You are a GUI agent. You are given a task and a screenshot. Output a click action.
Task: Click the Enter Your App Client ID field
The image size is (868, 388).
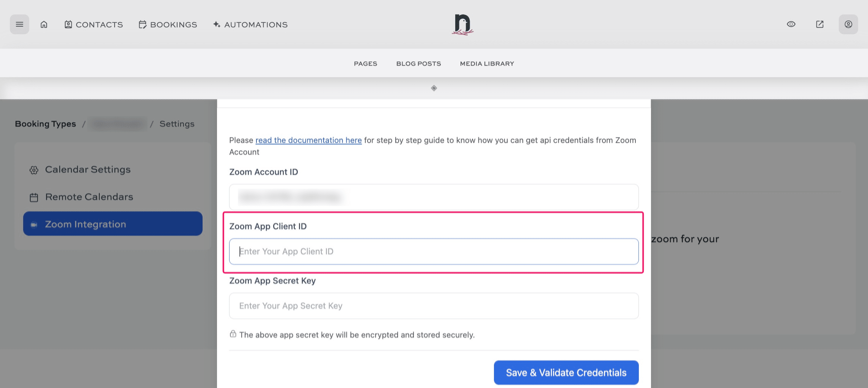pos(434,251)
